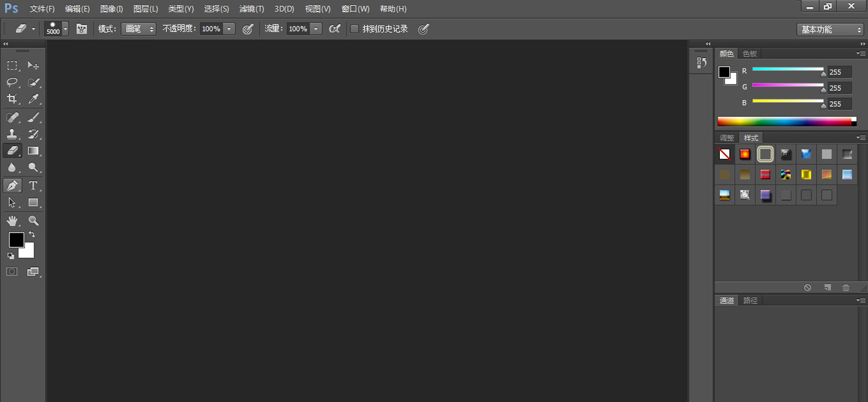This screenshot has width=868, height=402.
Task: Select the Dodge tool
Action: click(33, 168)
